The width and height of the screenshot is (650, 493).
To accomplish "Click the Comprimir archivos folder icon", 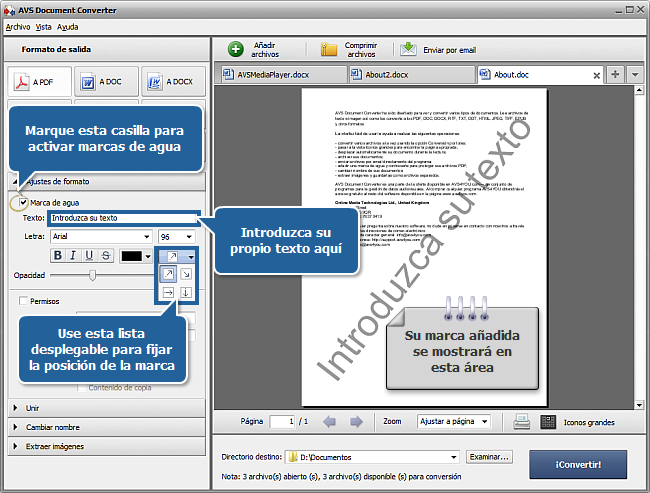I will point(328,49).
